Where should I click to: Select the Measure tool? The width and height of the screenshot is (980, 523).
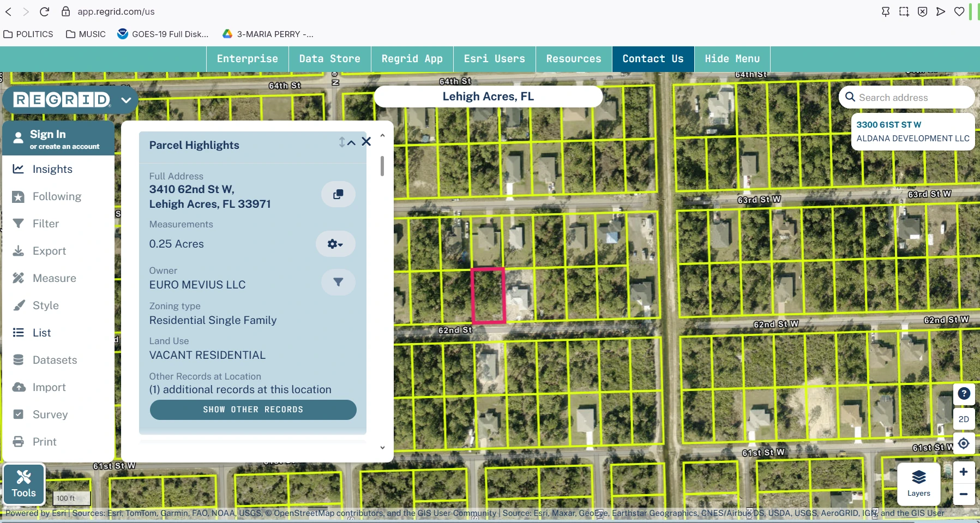(53, 278)
